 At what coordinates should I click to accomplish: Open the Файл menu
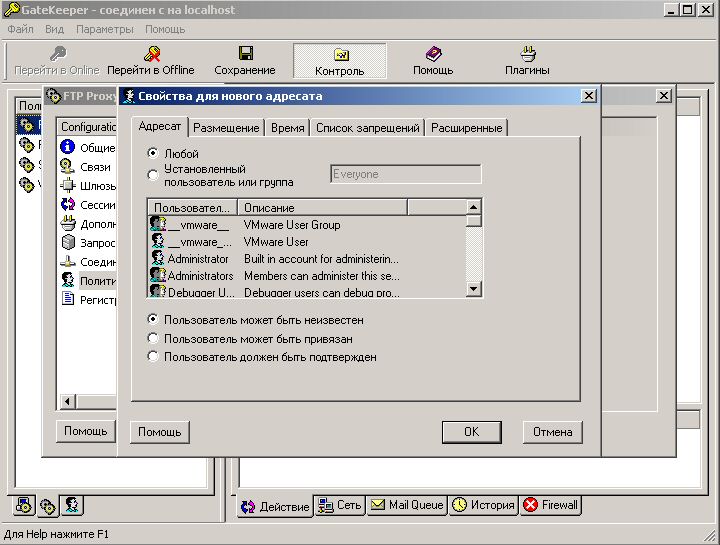(x=21, y=29)
